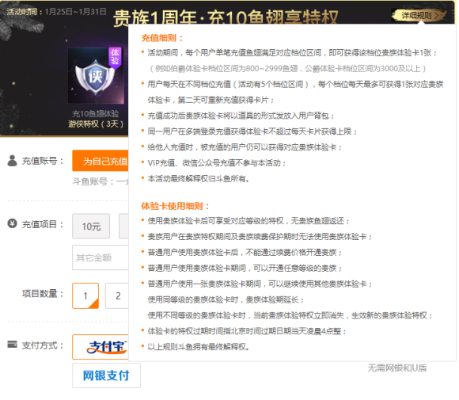Image resolution: width=459 pixels, height=400 pixels.
Task: Click the 体验卡使用细则 heading
Action: pyautogui.click(x=175, y=206)
